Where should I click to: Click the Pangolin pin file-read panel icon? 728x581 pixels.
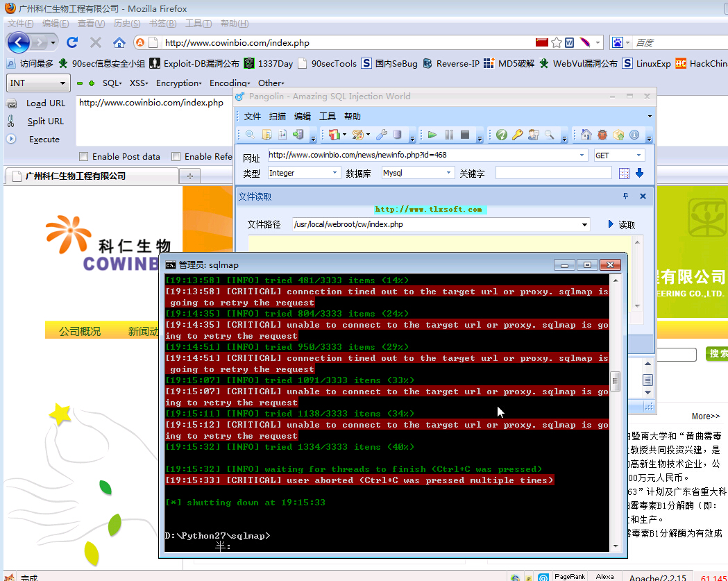(x=626, y=196)
